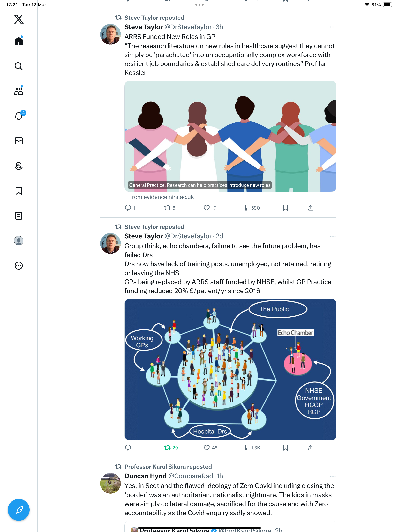
Task: Open more options on Duncan Hynd post
Action: point(333,476)
